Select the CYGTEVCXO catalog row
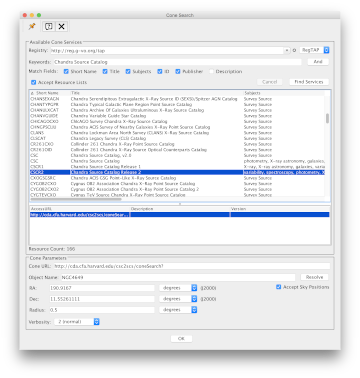 (x=177, y=195)
